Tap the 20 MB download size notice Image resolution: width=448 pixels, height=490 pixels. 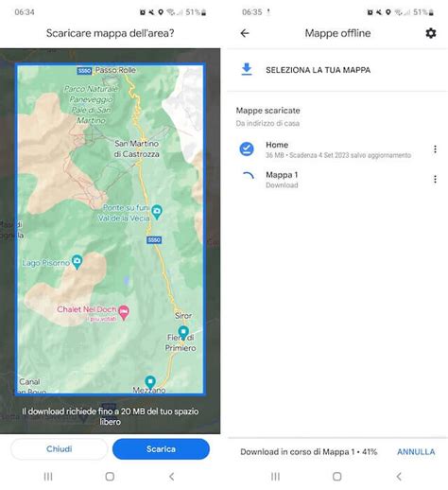111,416
